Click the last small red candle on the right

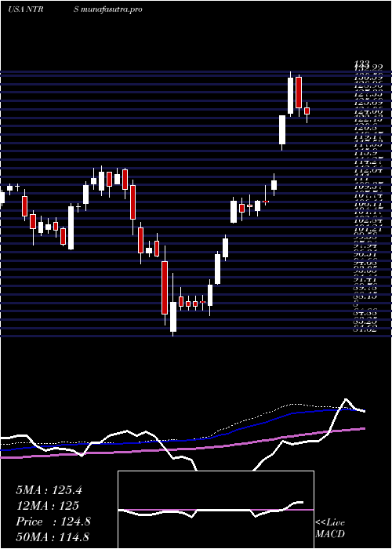(x=307, y=111)
